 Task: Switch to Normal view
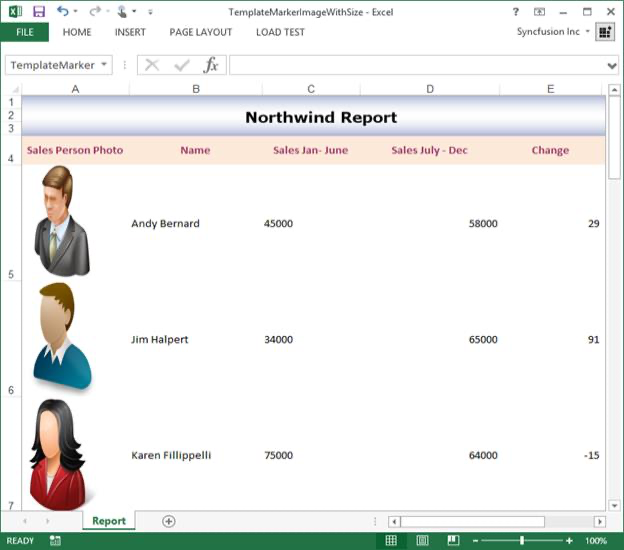click(x=391, y=541)
